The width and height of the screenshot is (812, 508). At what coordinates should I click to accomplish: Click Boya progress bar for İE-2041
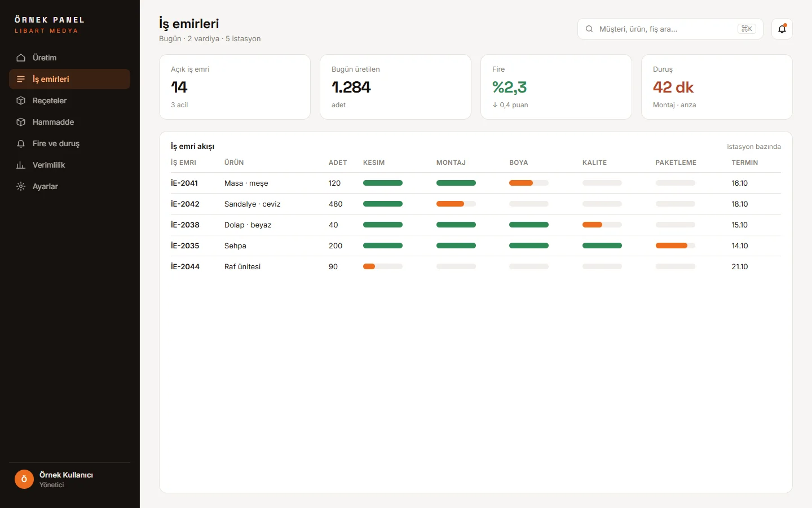click(529, 183)
